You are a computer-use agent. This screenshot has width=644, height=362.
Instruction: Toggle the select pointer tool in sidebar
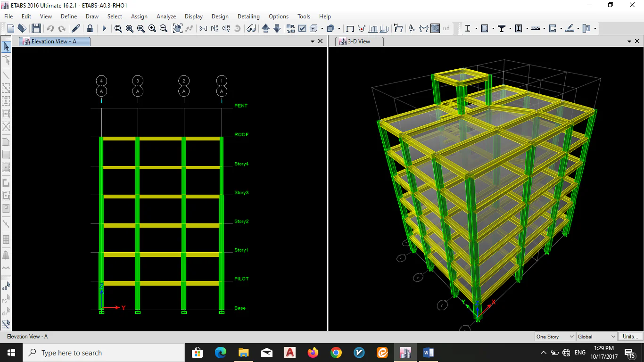coord(6,47)
